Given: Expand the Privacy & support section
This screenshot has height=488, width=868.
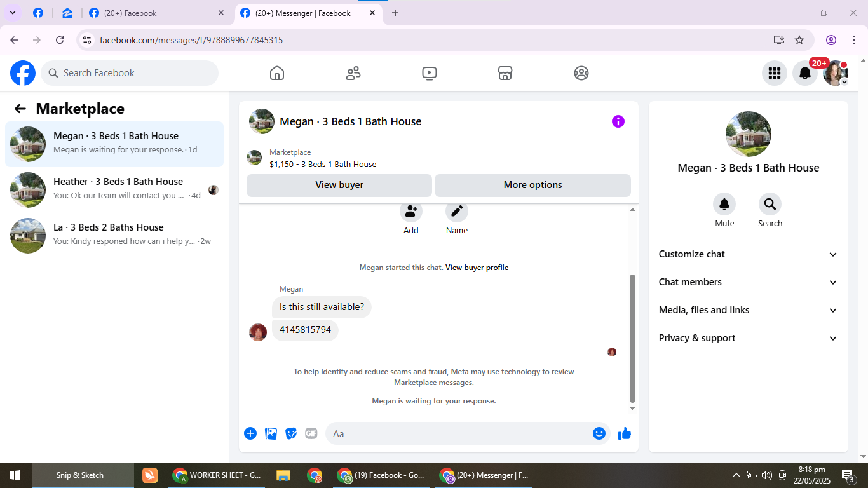Looking at the screenshot, I should pyautogui.click(x=749, y=338).
